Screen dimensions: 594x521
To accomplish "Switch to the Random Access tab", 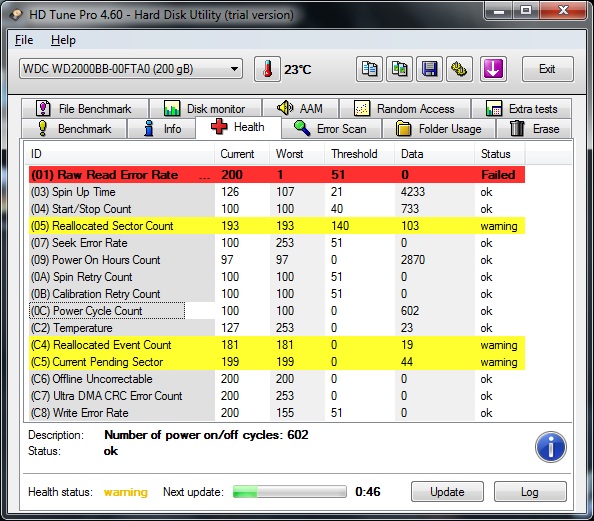I will (x=405, y=109).
